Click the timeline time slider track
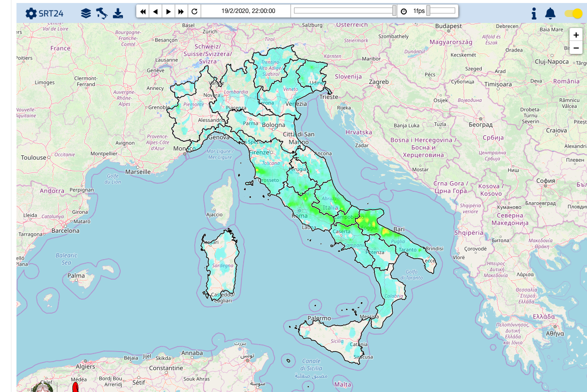The width and height of the screenshot is (587, 392). tap(344, 10)
